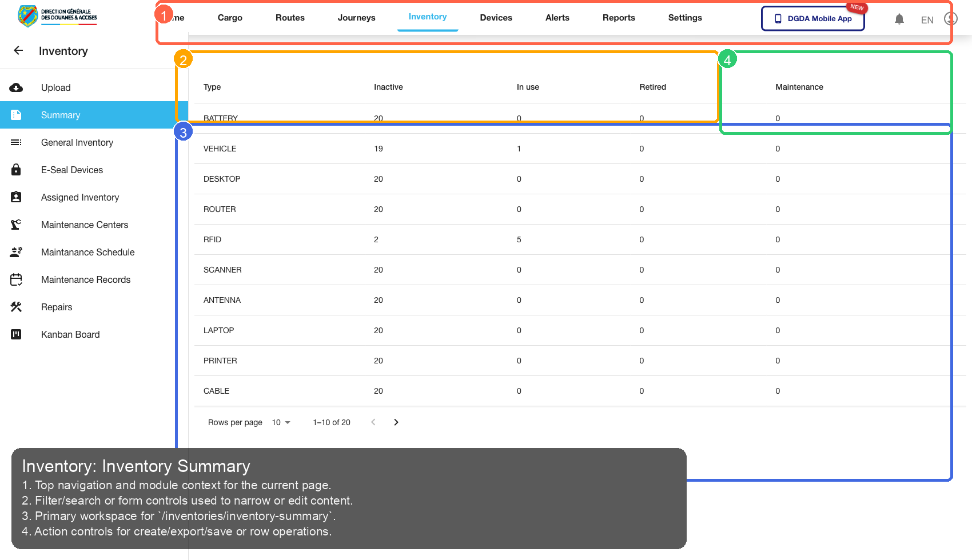
Task: Open notifications via the bell icon
Action: point(899,18)
